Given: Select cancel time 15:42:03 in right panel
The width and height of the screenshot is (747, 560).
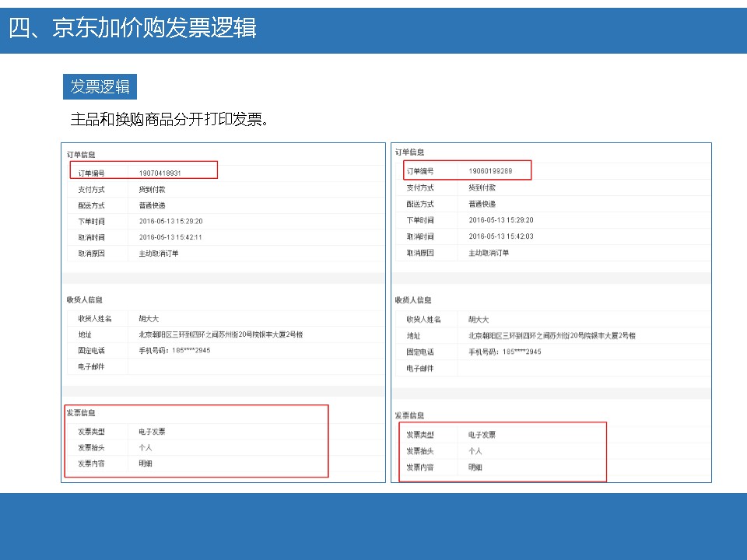Looking at the screenshot, I should point(500,236).
